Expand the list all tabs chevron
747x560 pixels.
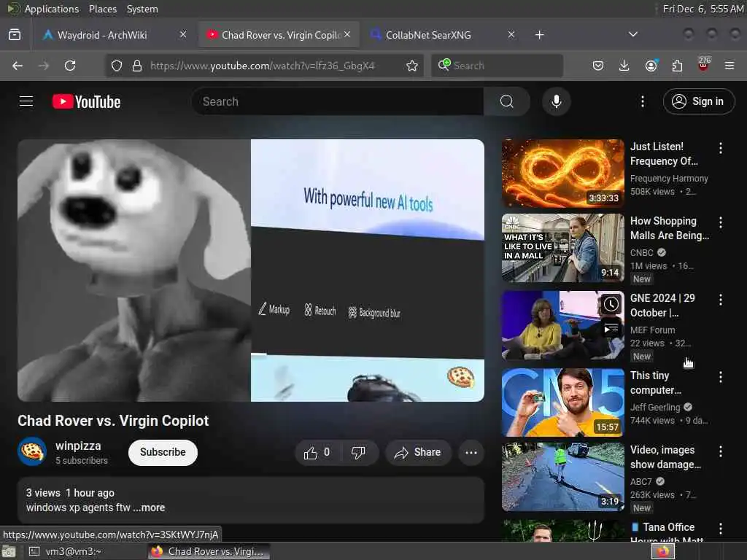pyautogui.click(x=632, y=34)
